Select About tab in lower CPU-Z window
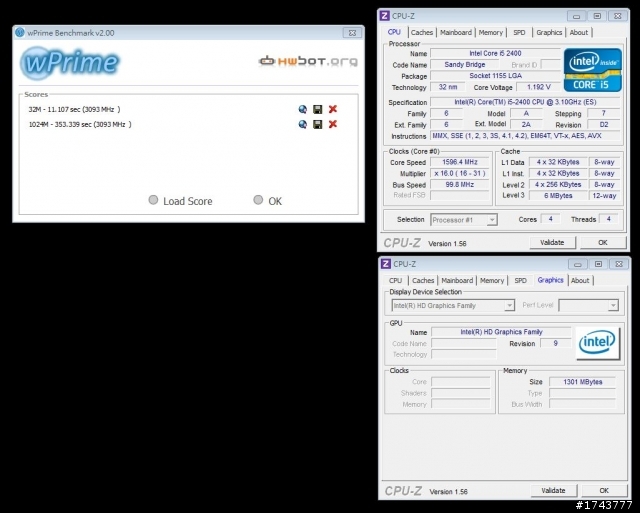 coord(580,280)
